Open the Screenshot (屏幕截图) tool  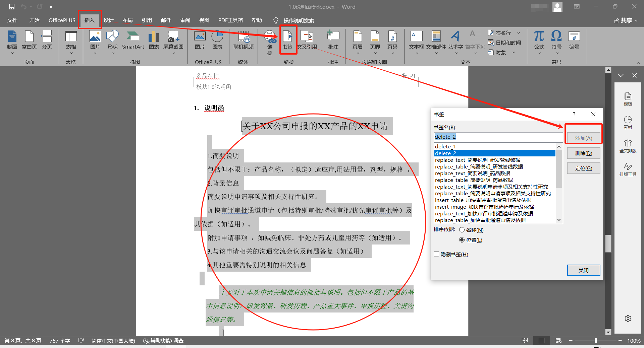(x=173, y=42)
